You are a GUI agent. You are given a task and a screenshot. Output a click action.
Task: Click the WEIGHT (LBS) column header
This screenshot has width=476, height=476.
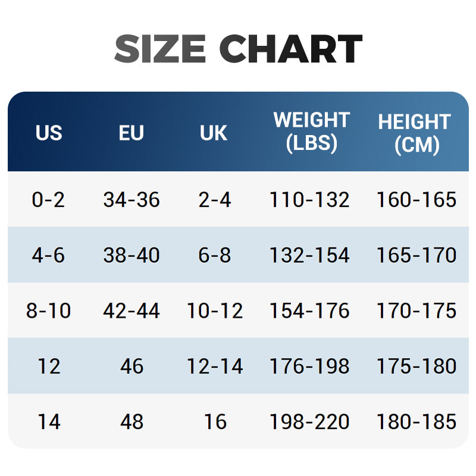click(x=311, y=131)
